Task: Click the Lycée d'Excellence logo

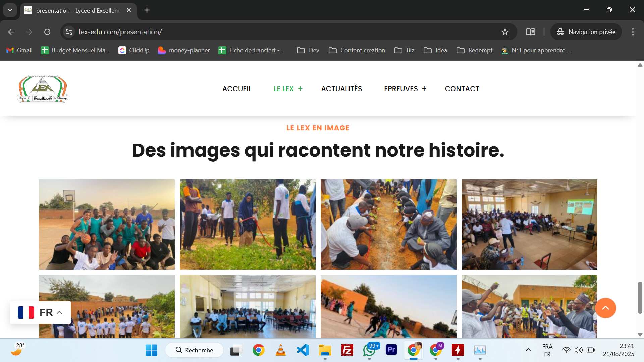Action: (43, 89)
